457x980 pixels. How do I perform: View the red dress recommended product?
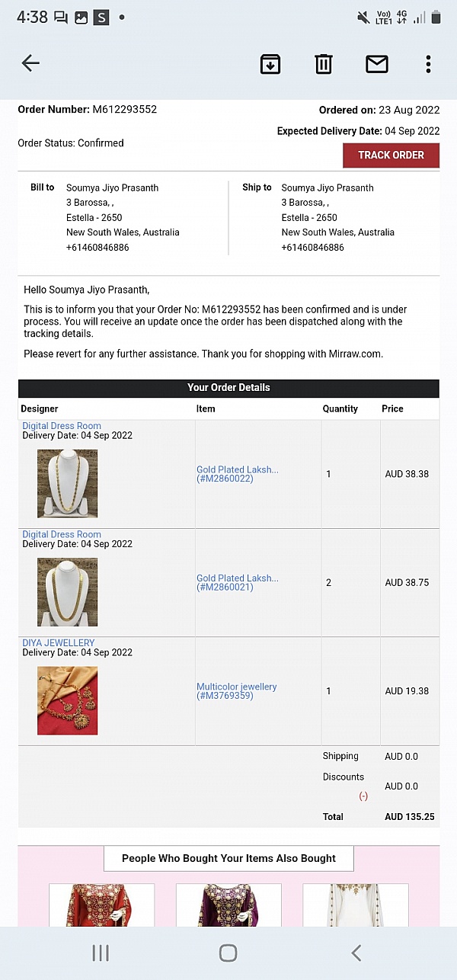102,905
